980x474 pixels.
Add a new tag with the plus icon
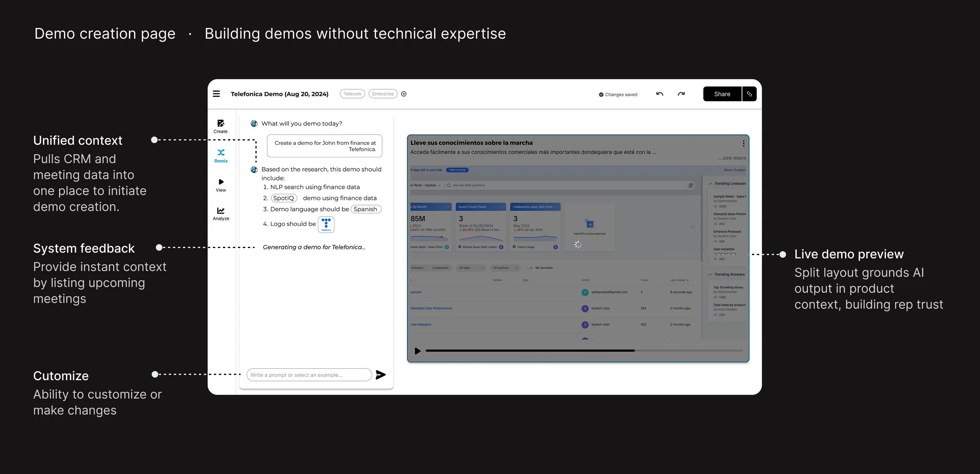[x=404, y=94]
